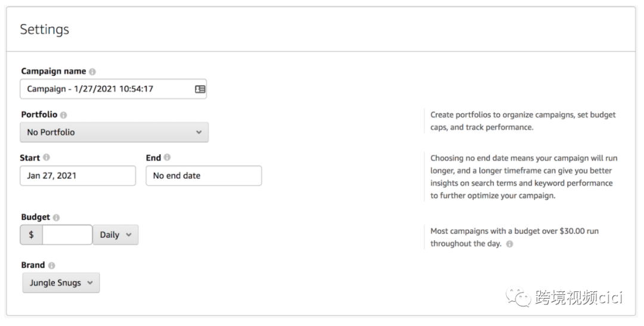This screenshot has height=326, width=644.
Task: Click the info icon beside Portfolio label
Action: coord(64,115)
